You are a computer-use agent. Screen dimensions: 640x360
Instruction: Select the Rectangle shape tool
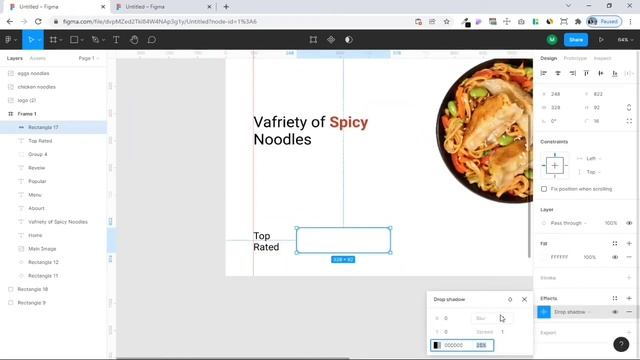tap(74, 40)
